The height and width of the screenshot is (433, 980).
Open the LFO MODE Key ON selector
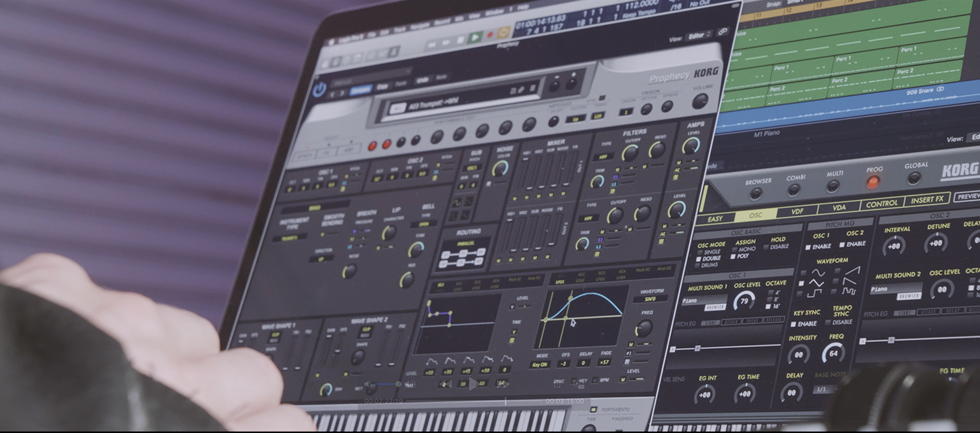pyautogui.click(x=539, y=365)
